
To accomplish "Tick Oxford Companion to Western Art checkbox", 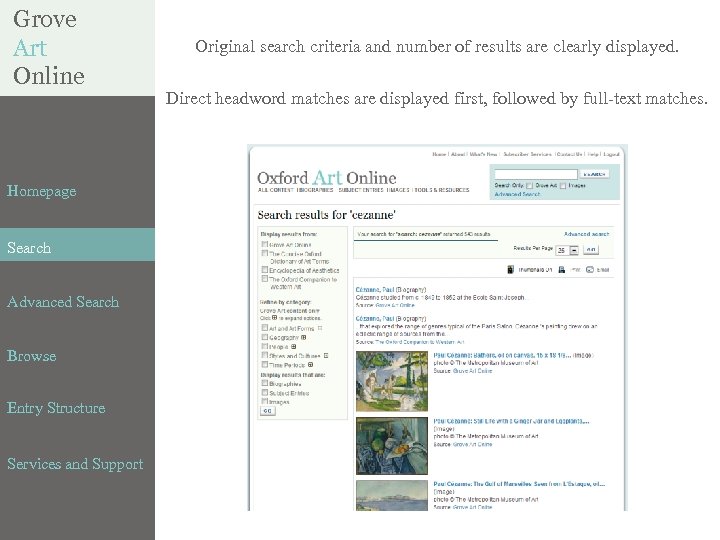I will (264, 279).
